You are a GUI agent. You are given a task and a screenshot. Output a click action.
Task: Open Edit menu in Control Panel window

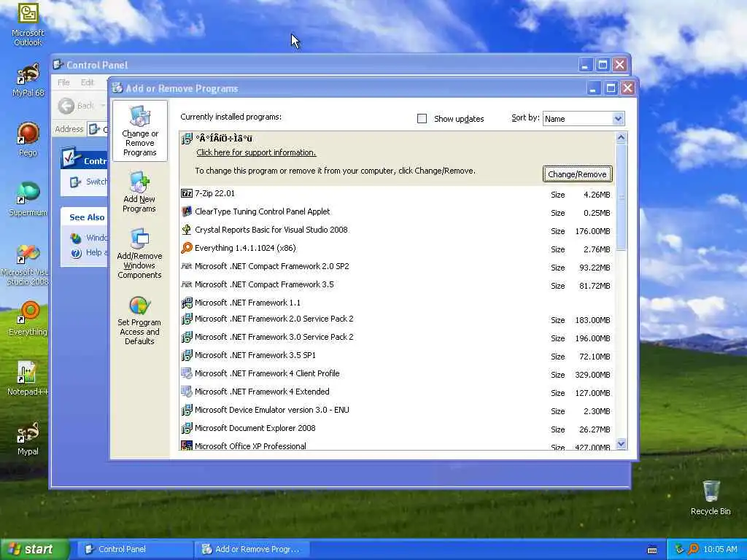[x=88, y=82]
